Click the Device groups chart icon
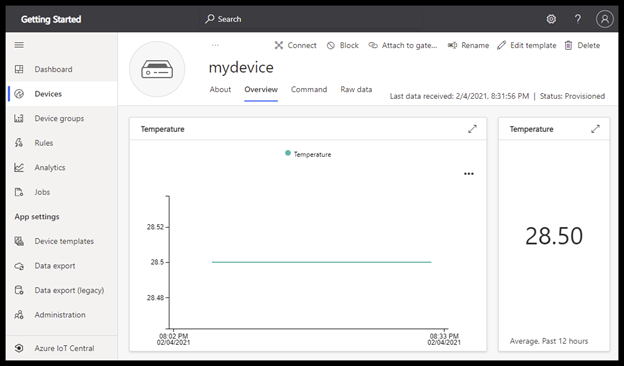 click(x=19, y=118)
